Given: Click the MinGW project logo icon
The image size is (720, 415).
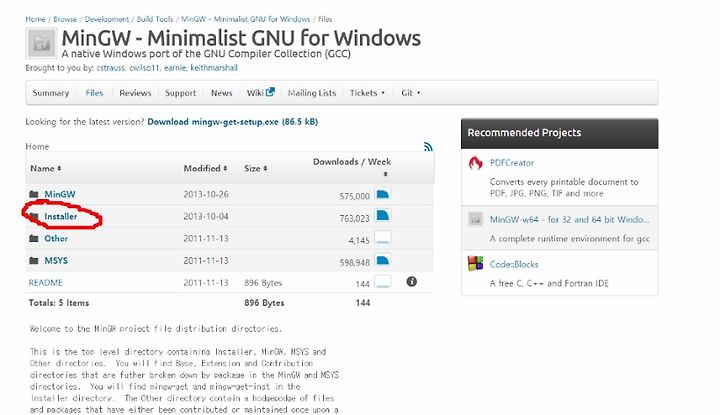Looking at the screenshot, I should tap(41, 43).
